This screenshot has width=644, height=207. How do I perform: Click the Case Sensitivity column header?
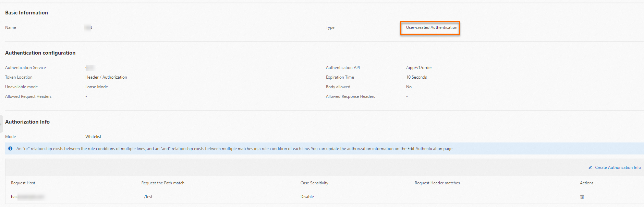point(314,183)
